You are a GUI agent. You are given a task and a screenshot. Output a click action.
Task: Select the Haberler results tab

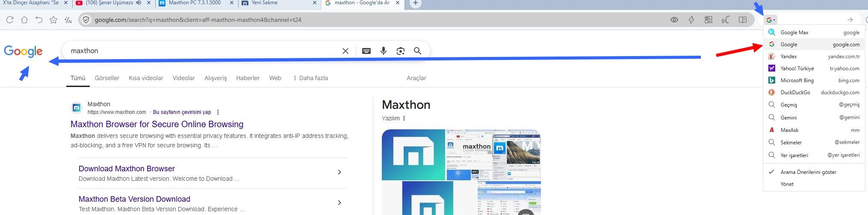pyautogui.click(x=248, y=78)
